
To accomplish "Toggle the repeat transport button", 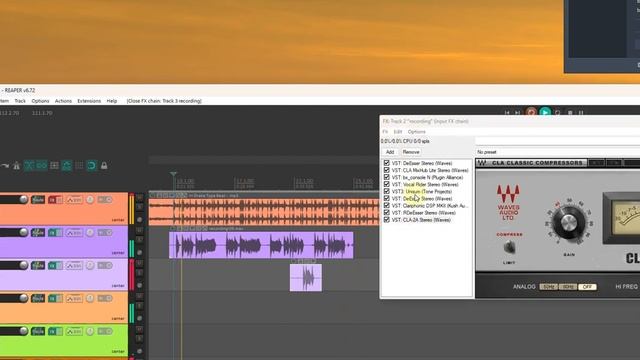I will (x=558, y=112).
